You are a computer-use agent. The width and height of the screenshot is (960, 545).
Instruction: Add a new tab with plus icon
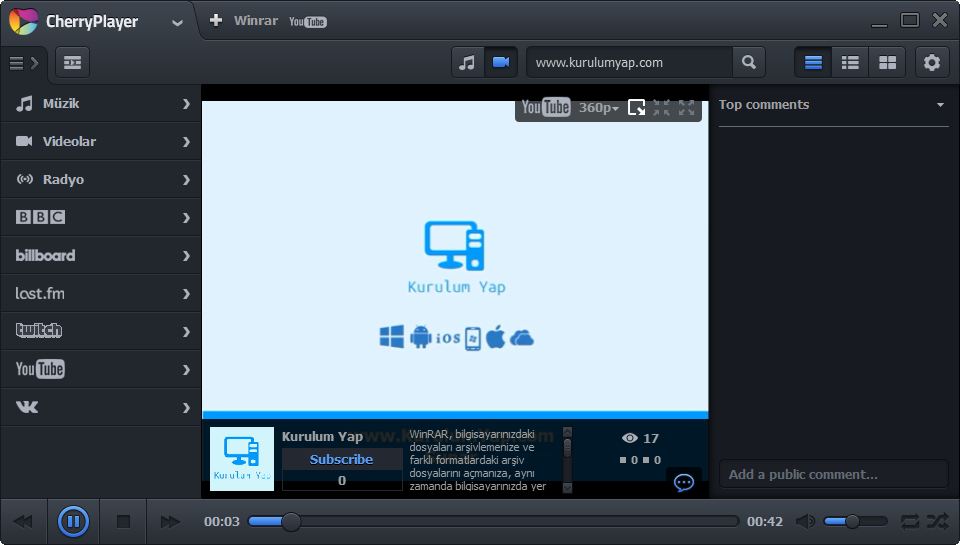216,20
